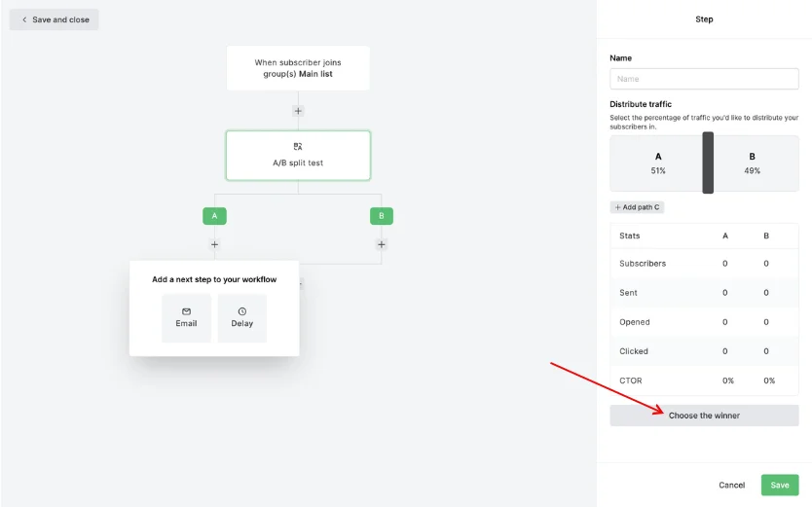
Task: Click the Name input field
Action: (x=704, y=79)
